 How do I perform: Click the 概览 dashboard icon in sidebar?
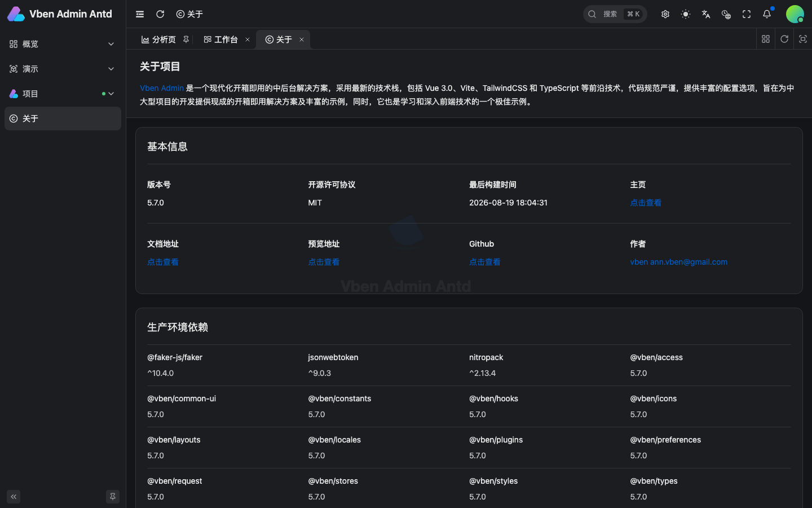point(14,44)
